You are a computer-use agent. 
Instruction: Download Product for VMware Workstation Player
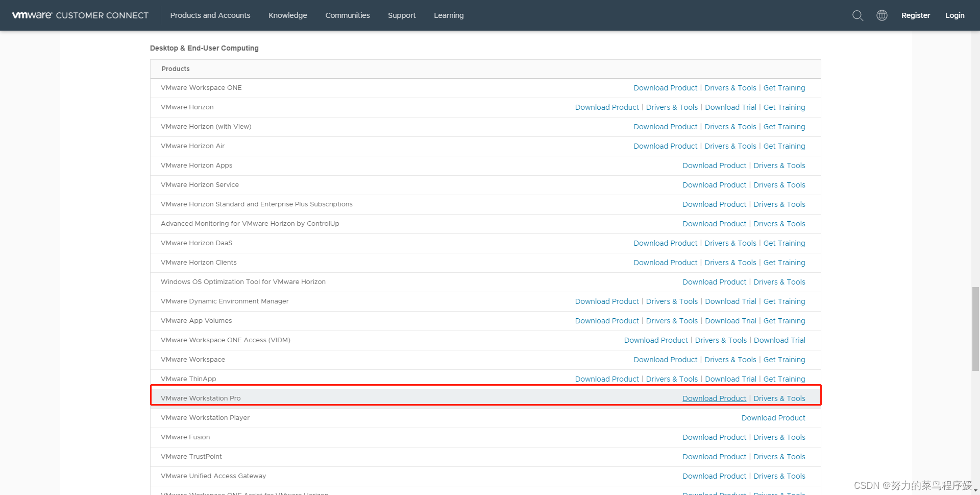tap(773, 418)
